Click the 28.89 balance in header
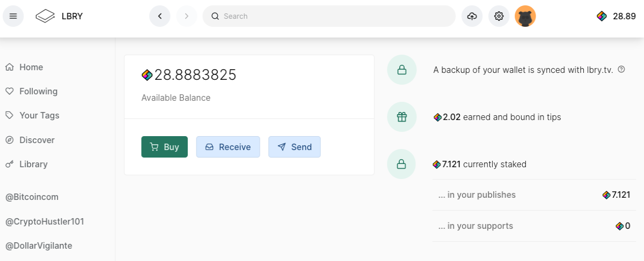 617,16
